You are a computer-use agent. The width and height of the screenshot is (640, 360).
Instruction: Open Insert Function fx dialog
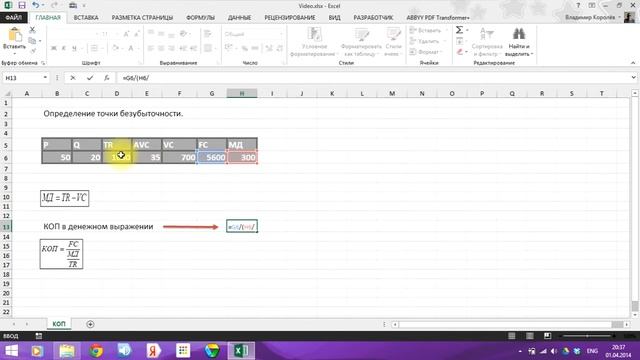click(x=107, y=78)
